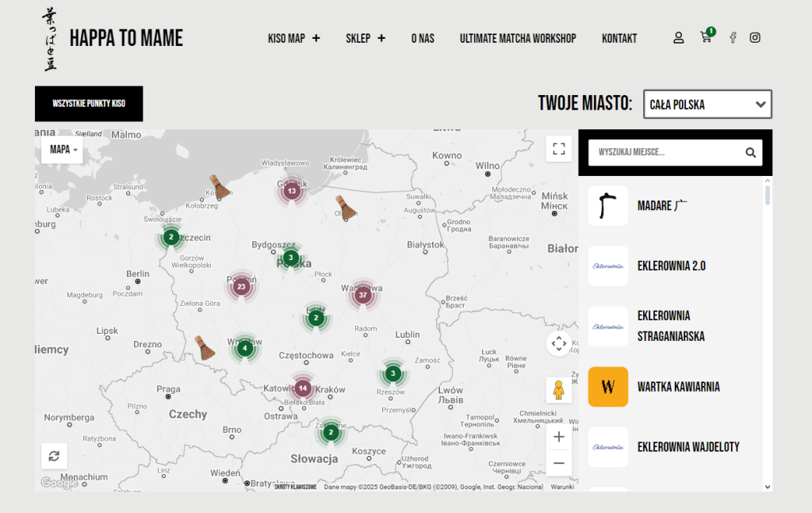Viewport: 812px width, 513px height.
Task: Click the whisk marker southwest of Wrocław
Action: point(205,348)
